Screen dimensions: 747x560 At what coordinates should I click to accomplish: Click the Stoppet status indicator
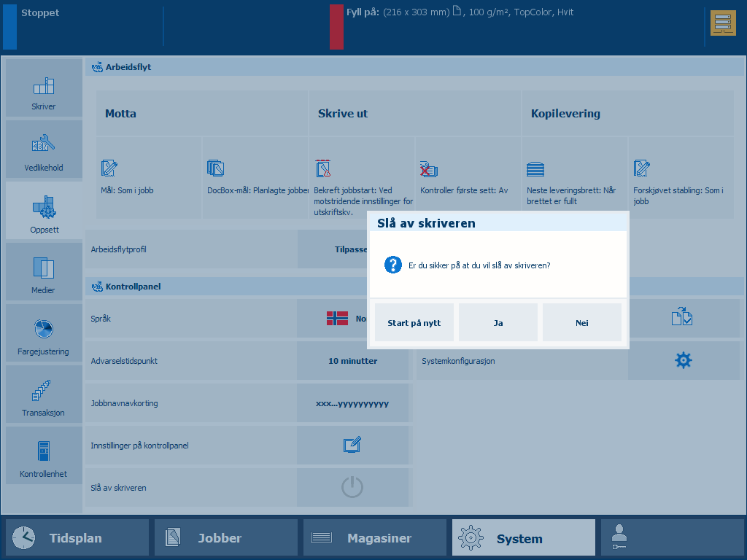[x=40, y=13]
